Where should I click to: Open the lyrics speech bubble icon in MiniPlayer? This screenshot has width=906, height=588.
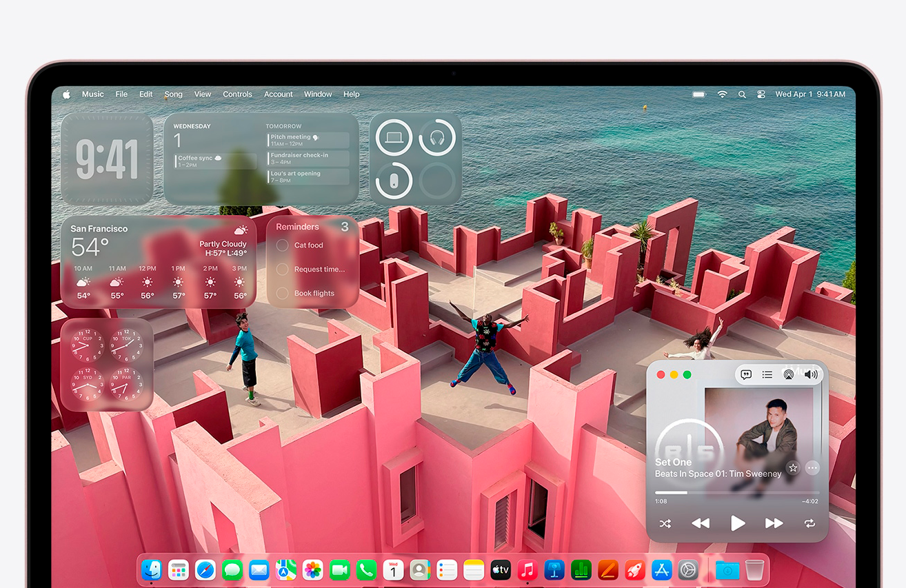click(x=746, y=375)
